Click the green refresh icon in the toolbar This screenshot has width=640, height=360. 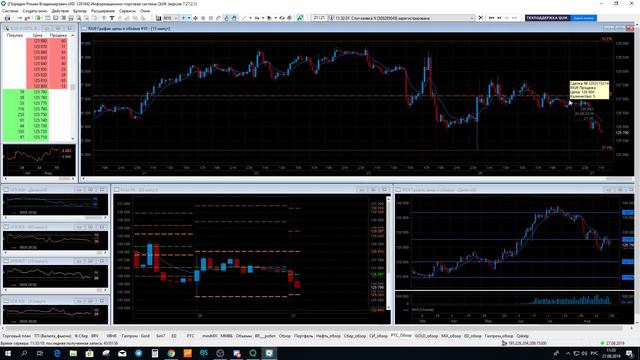tap(38, 18)
